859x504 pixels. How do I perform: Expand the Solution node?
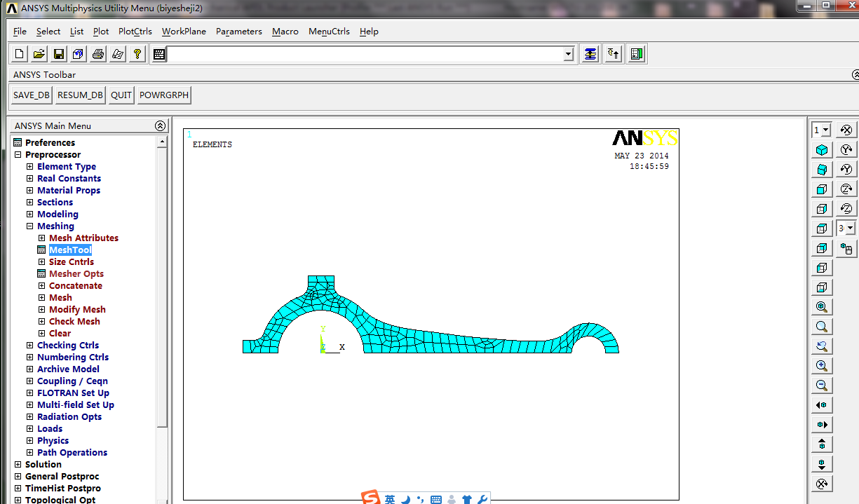(18, 465)
